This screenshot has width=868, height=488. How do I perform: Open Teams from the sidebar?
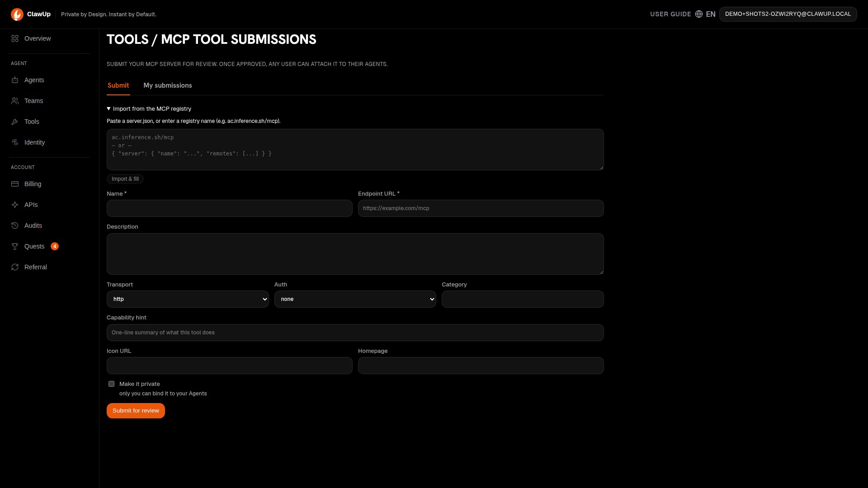pos(50,101)
